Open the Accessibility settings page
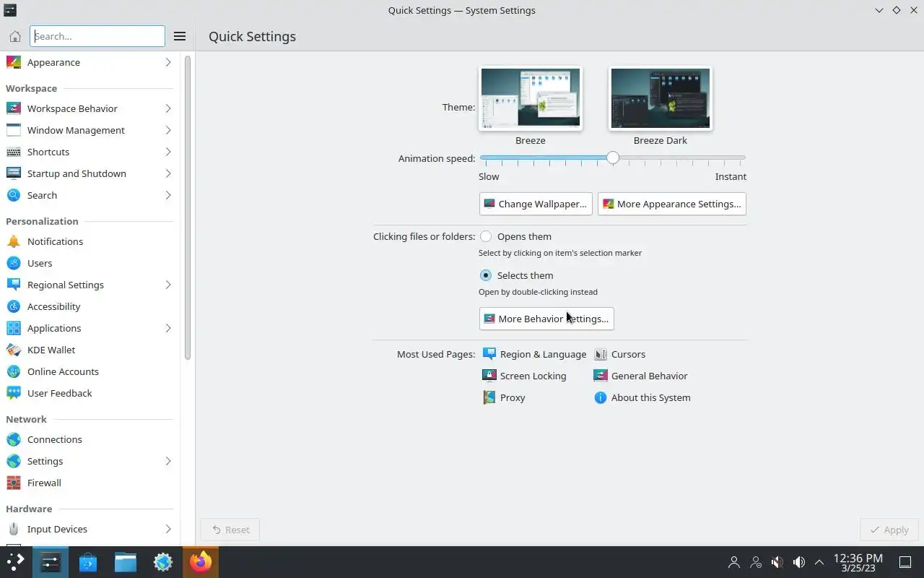Viewport: 924px width, 578px height. pos(90,306)
